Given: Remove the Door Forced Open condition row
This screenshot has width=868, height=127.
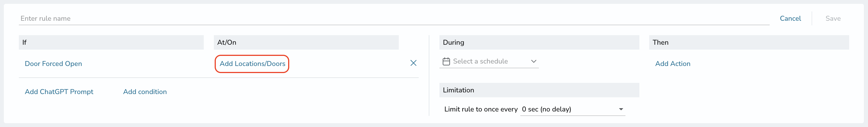Looking at the screenshot, I should click(413, 63).
